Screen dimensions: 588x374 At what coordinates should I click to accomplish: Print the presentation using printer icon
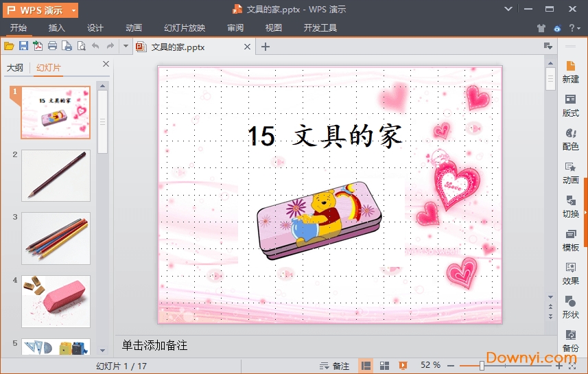pyautogui.click(x=53, y=46)
